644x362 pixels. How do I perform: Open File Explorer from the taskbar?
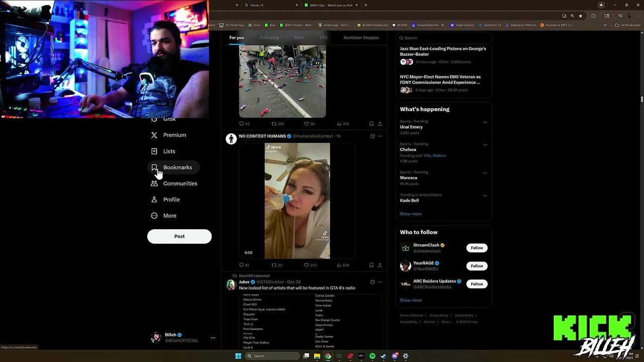click(317, 356)
